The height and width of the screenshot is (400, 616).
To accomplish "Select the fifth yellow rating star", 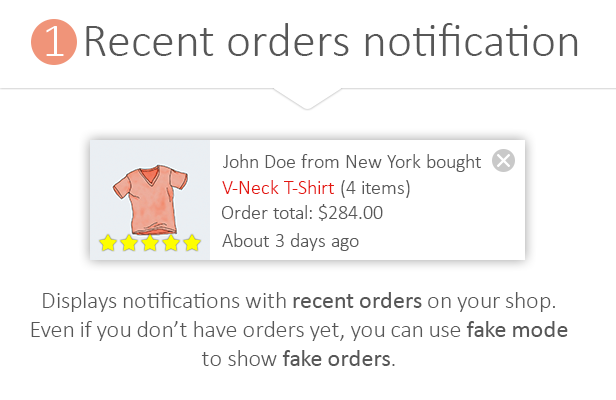I will [192, 243].
